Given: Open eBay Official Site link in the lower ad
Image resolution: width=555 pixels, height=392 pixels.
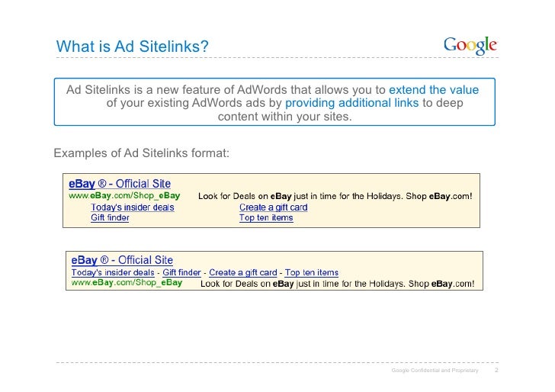Looking at the screenshot, I should click(122, 261).
